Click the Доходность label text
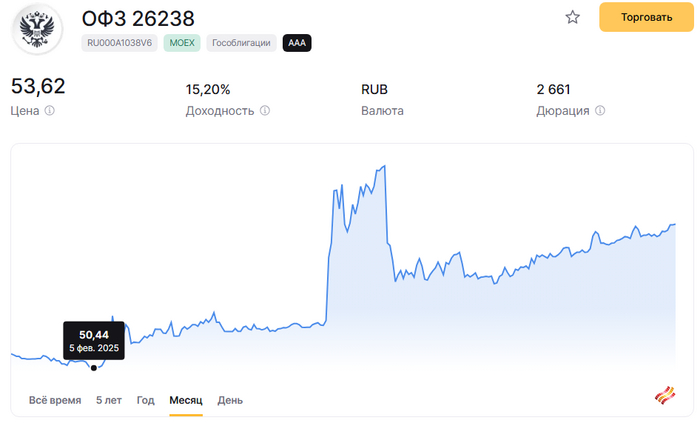The width and height of the screenshot is (700, 423). coord(220,111)
